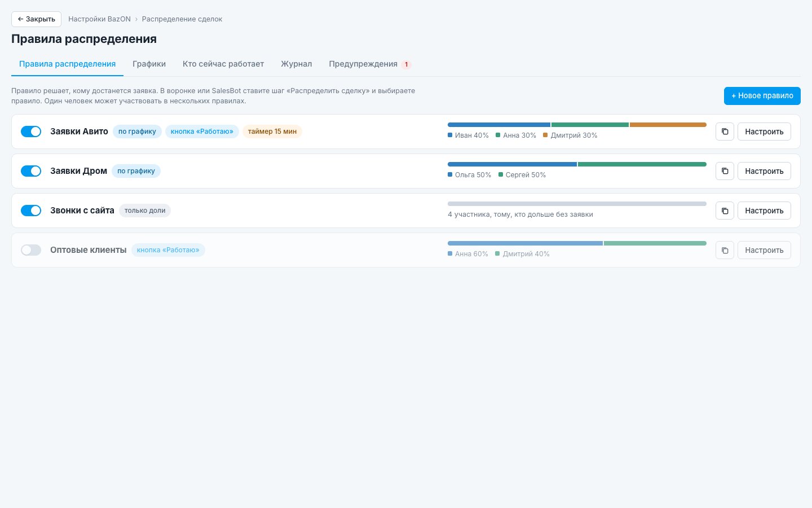Create a new rule with Новое правило

[x=762, y=96]
